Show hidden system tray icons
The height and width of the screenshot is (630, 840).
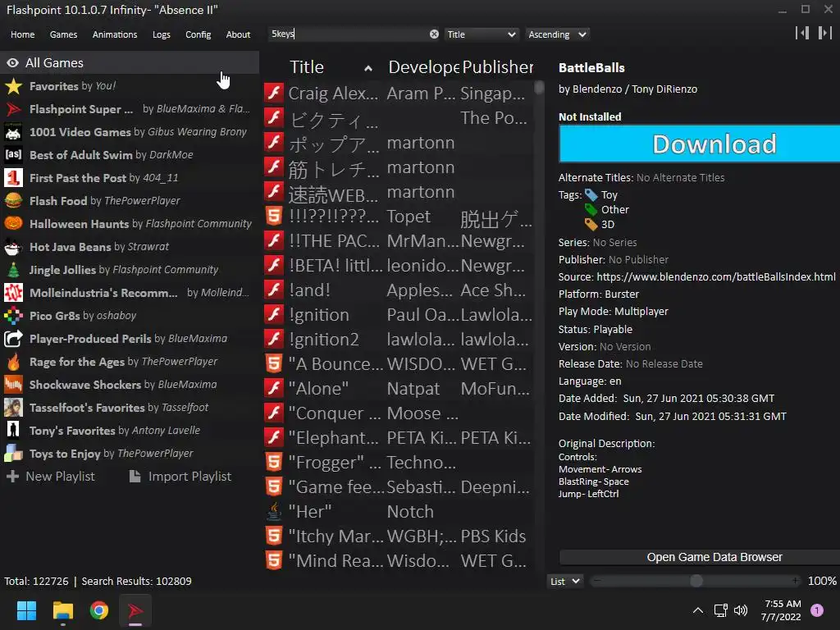[x=698, y=610]
